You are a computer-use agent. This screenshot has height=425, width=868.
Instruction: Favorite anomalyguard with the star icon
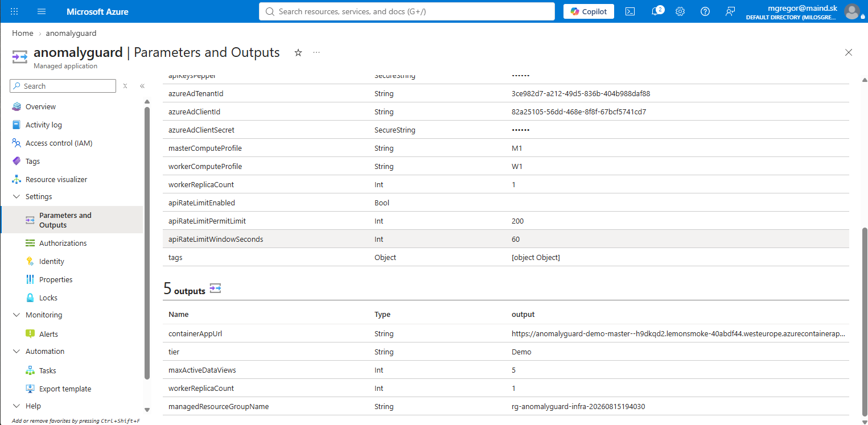[x=298, y=52]
